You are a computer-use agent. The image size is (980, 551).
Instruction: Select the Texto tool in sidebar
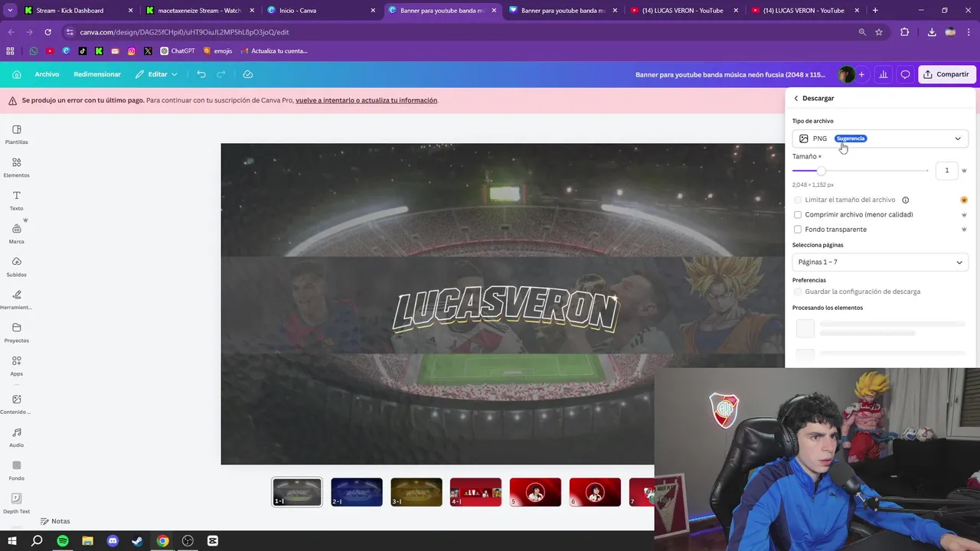click(17, 201)
